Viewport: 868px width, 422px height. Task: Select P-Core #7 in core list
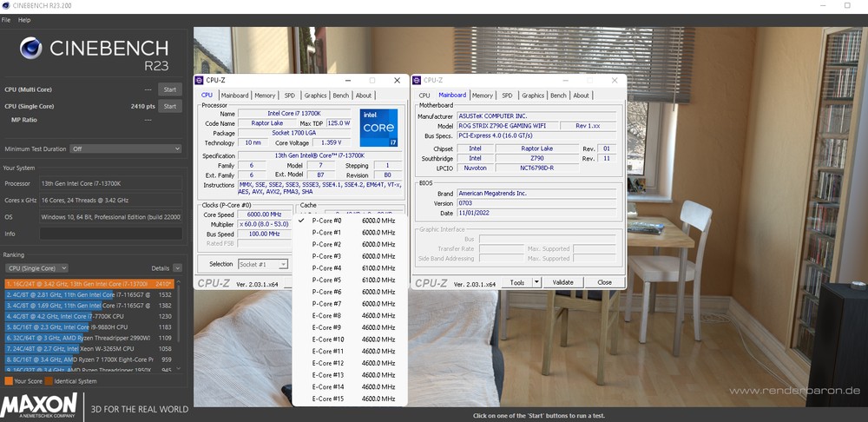pyautogui.click(x=350, y=304)
